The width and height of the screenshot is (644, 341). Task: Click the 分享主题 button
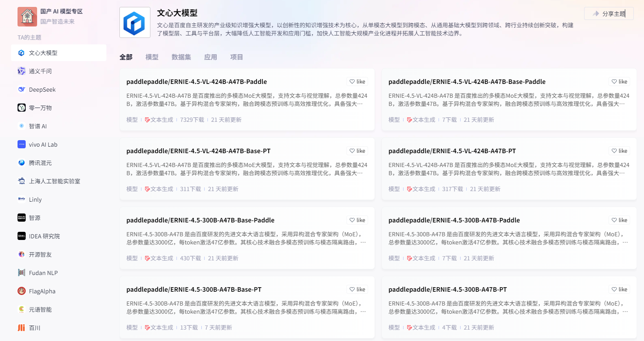(x=609, y=13)
